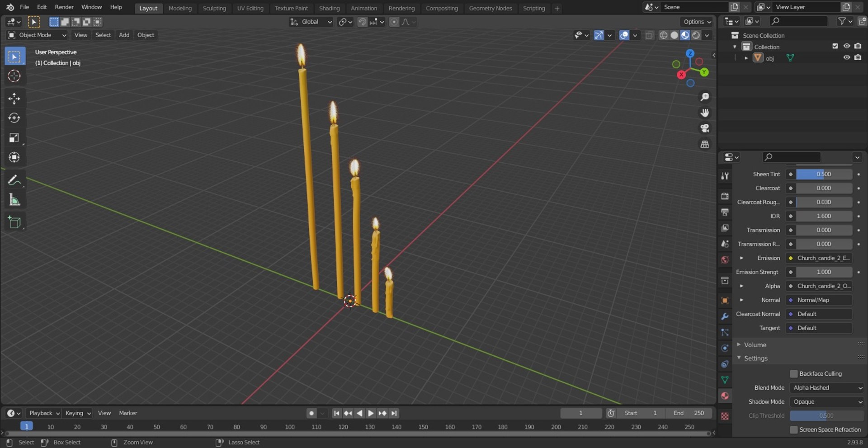Click the pan hand viewport icon
The image size is (868, 448).
coord(705,113)
